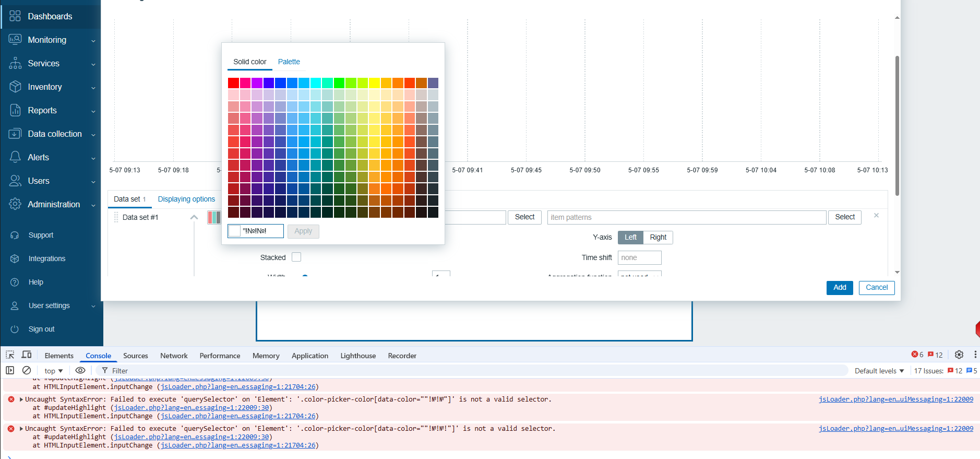Open first jsLoader.php source link on the right

point(895,399)
